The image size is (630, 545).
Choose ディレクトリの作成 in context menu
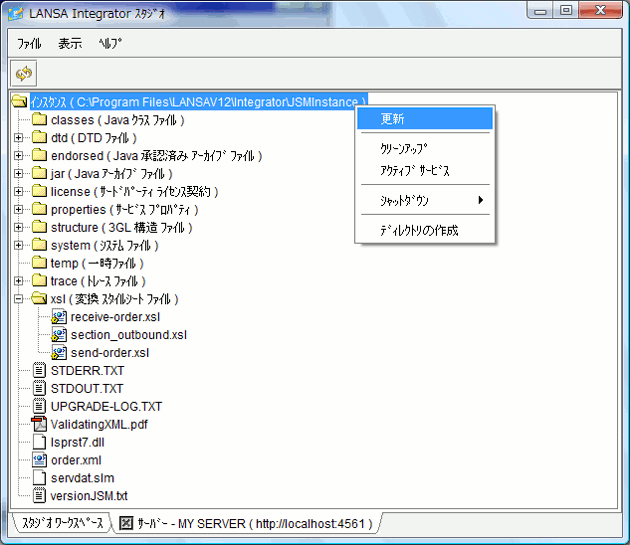point(425,230)
